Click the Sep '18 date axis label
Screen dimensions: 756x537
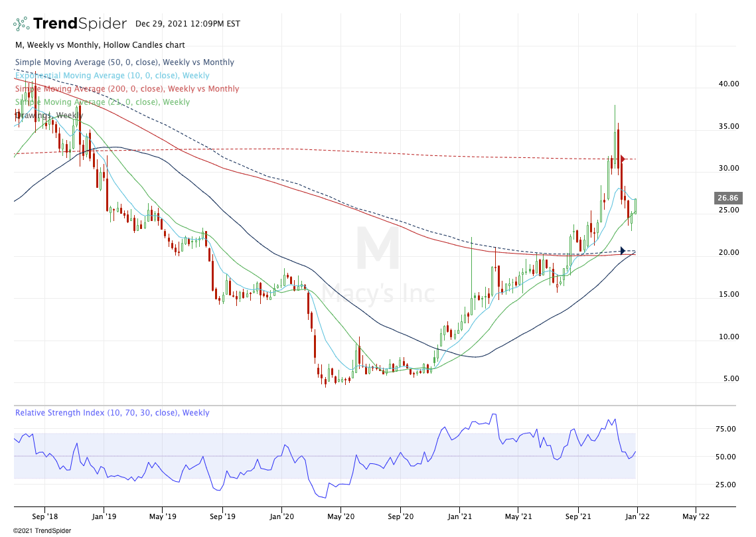(x=45, y=516)
